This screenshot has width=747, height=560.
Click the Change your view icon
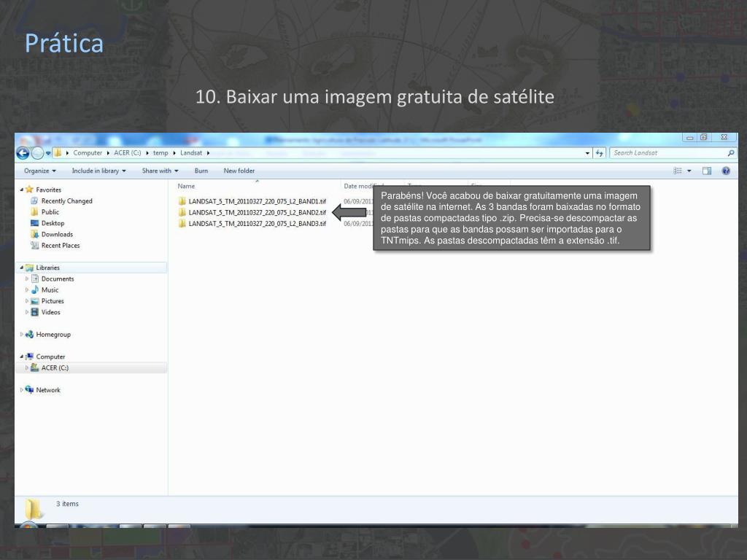point(678,171)
